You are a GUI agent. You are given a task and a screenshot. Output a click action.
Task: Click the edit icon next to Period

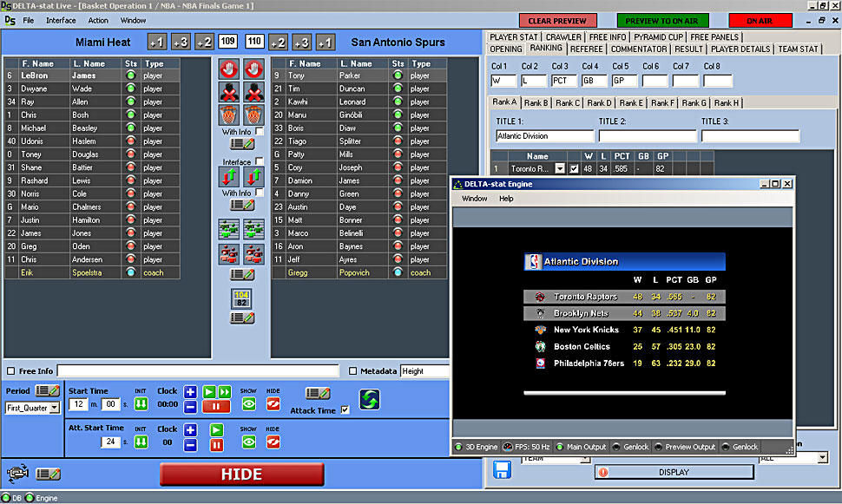(47, 390)
